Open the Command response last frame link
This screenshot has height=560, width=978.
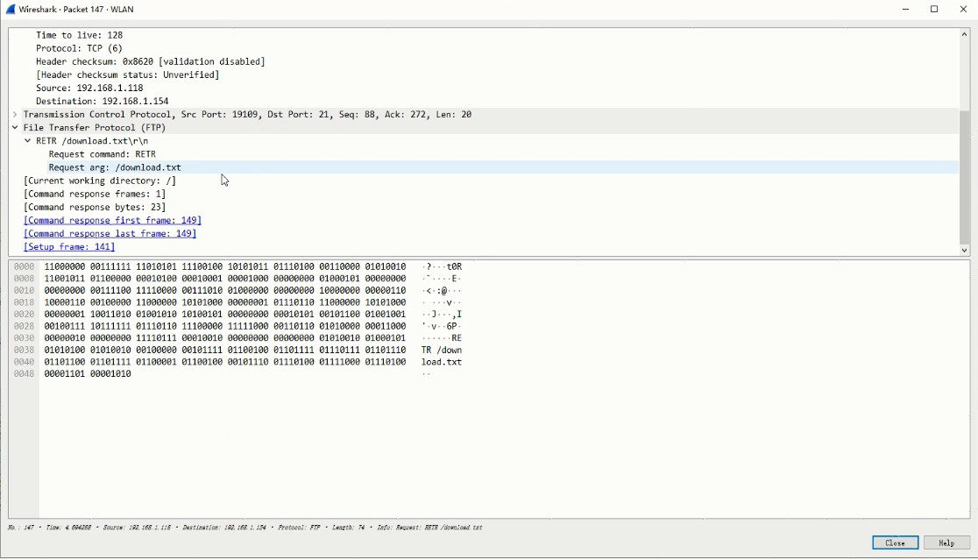tap(110, 233)
